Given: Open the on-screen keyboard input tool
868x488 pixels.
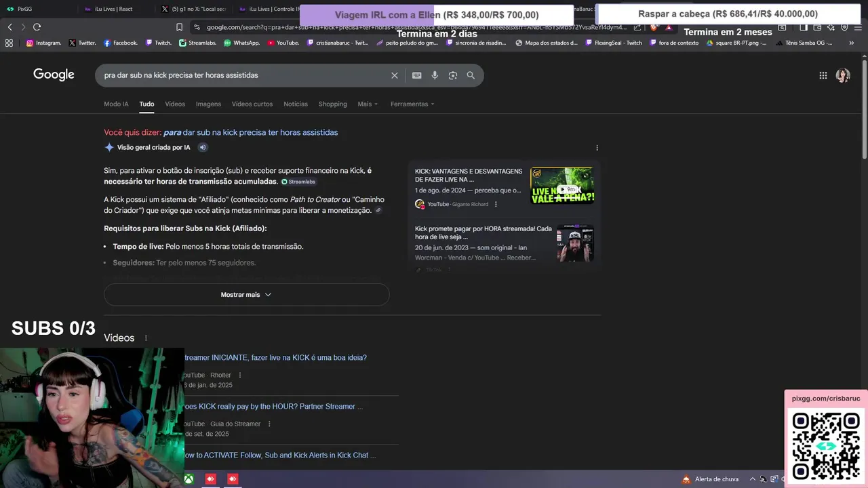Looking at the screenshot, I should [416, 75].
